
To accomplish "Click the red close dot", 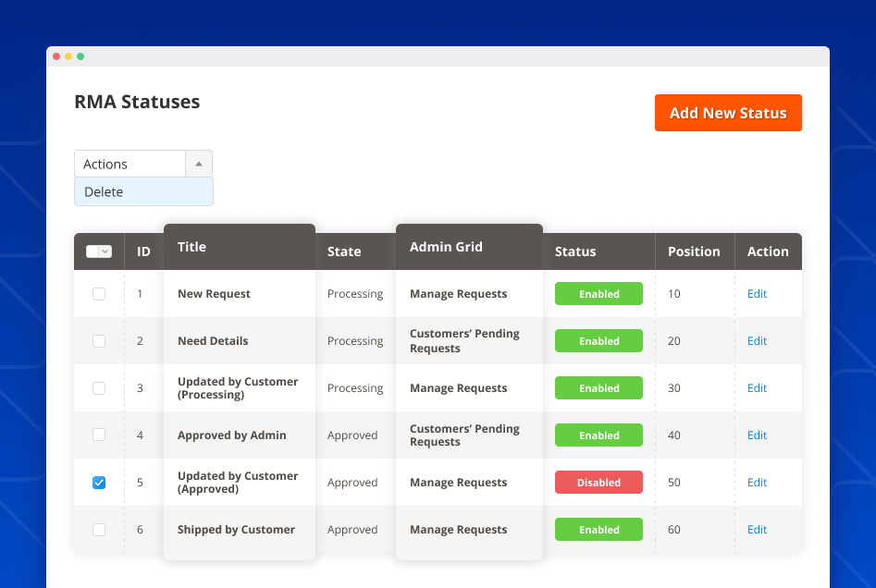I will tap(56, 55).
